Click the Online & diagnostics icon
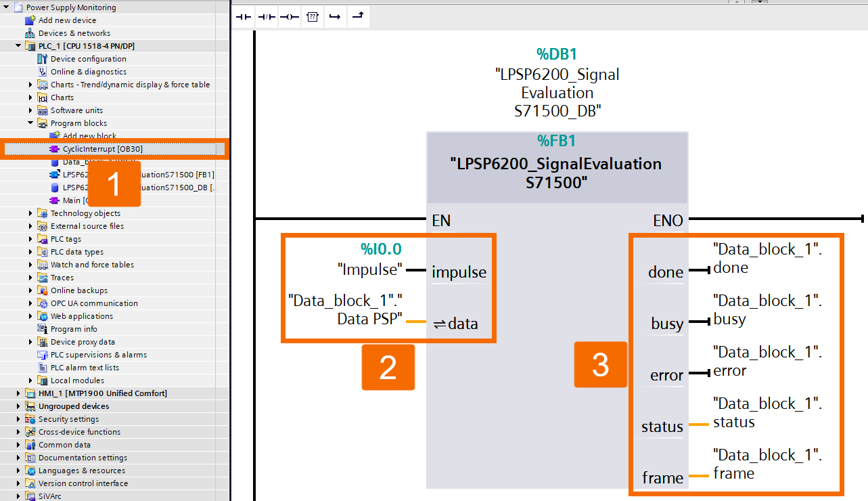868x501 pixels. pos(42,72)
